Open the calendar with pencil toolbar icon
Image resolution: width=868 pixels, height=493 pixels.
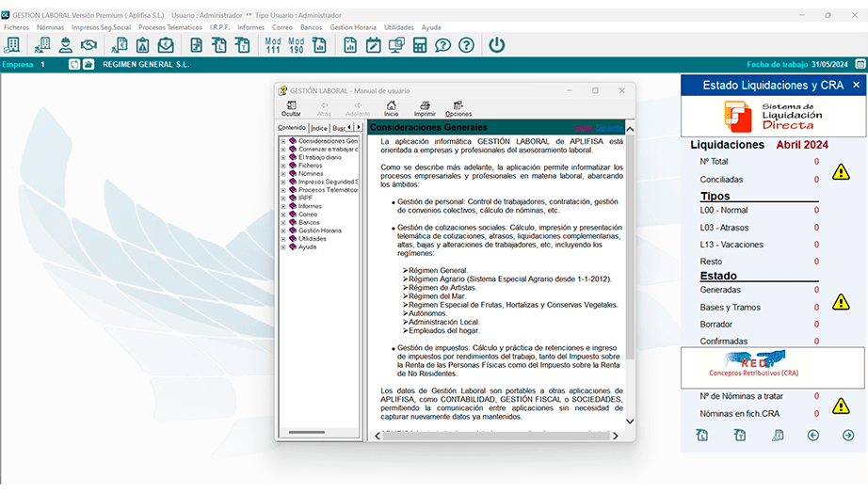click(x=373, y=45)
